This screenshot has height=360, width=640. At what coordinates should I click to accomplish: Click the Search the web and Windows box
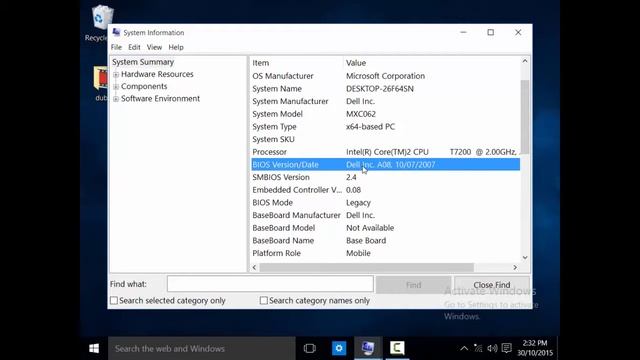pos(202,348)
